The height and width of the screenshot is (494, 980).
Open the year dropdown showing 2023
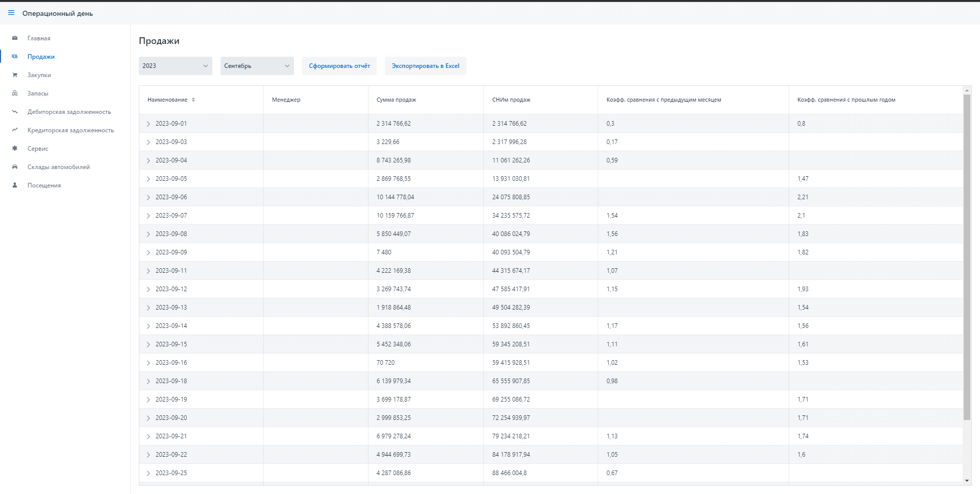pyautogui.click(x=176, y=66)
